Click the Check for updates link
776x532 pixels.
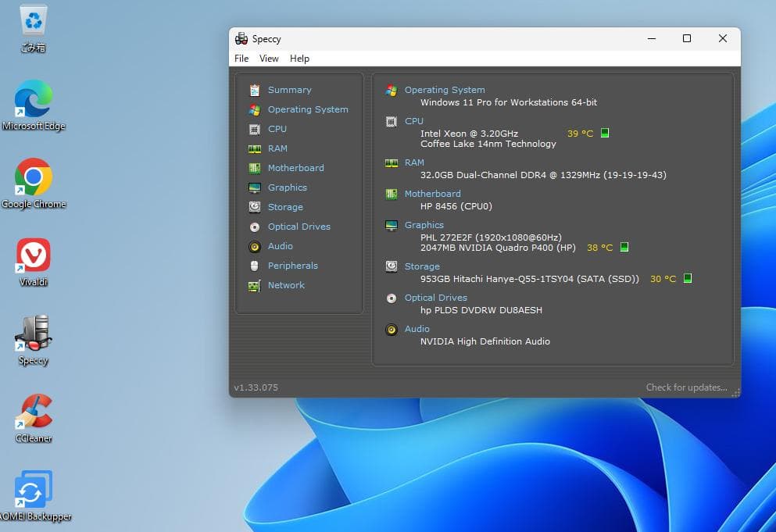(685, 387)
